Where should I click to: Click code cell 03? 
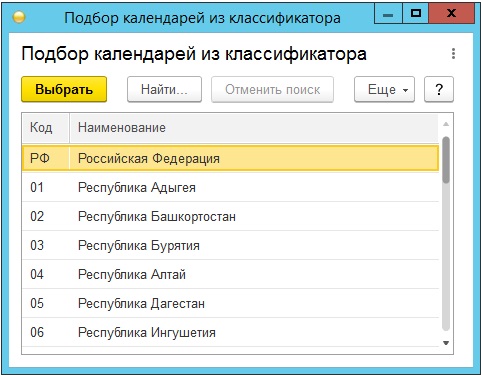46,245
